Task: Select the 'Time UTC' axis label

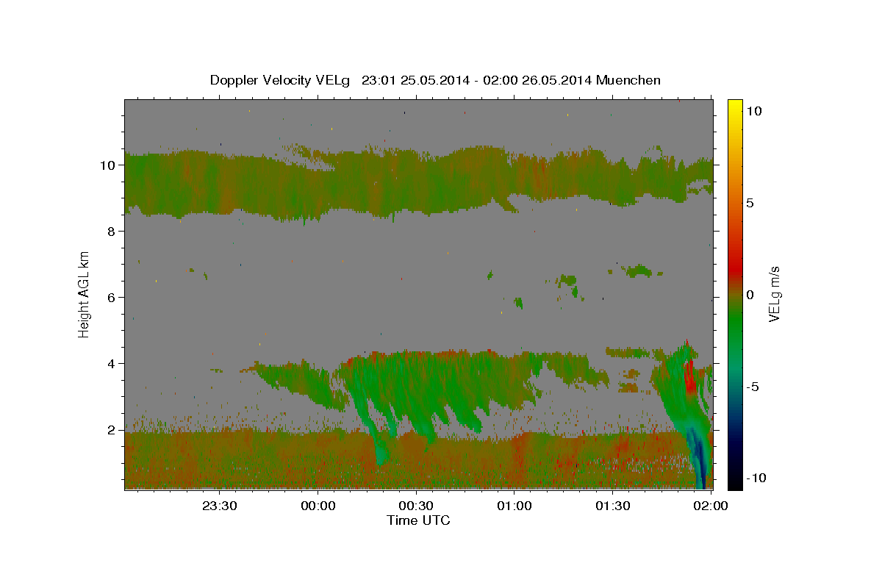Action: click(x=418, y=520)
